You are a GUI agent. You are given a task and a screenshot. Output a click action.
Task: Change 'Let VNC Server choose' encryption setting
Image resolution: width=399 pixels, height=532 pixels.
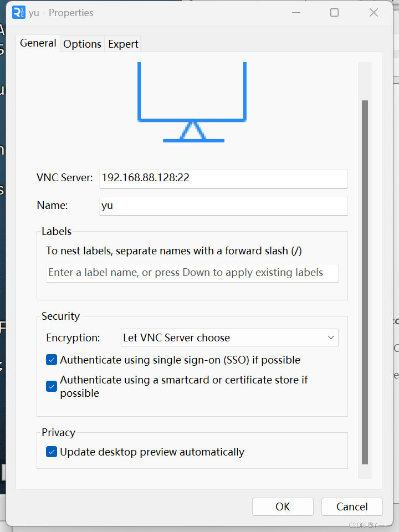229,337
